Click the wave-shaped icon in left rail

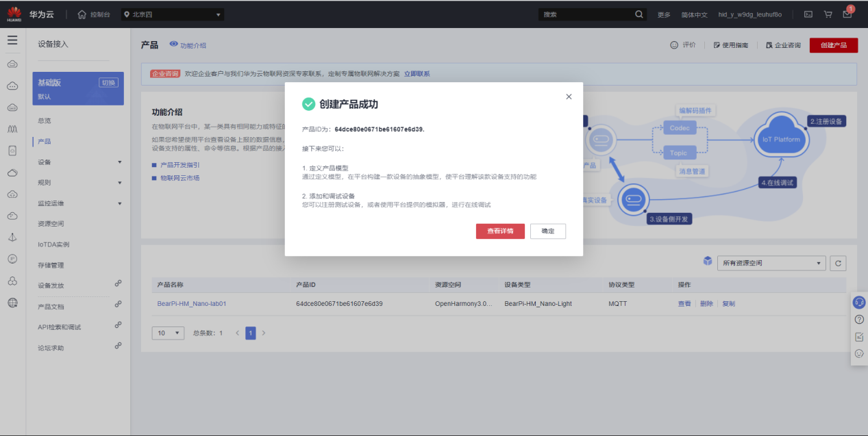(x=12, y=128)
